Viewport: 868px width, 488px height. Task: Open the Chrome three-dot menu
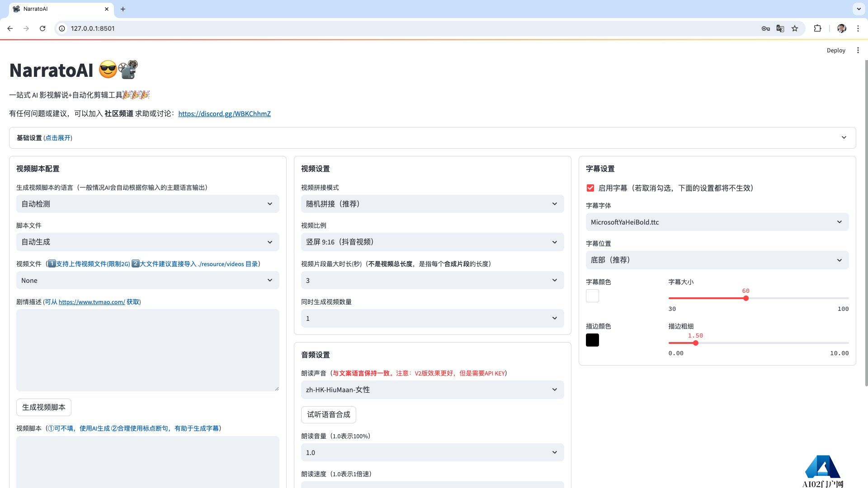[x=858, y=28]
